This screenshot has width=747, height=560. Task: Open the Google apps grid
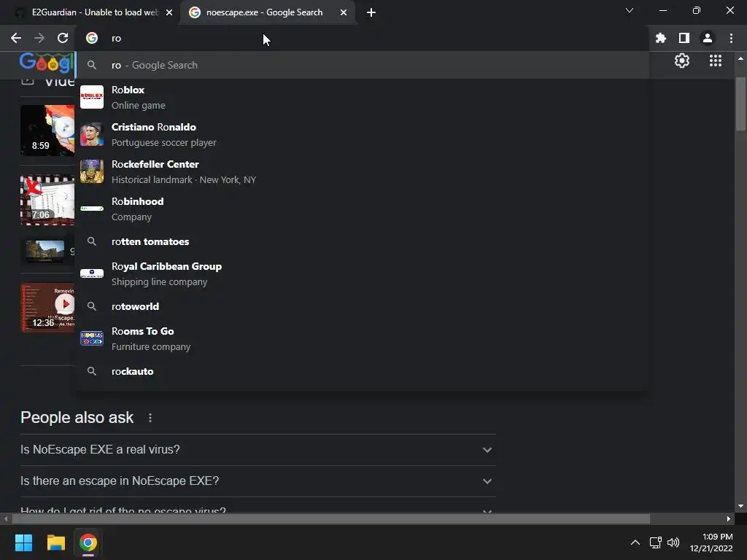(716, 61)
